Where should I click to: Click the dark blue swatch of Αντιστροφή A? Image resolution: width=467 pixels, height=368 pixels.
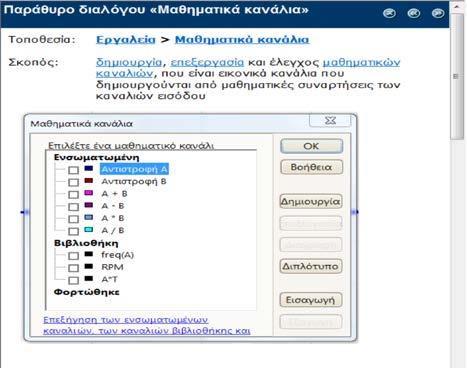pos(88,168)
